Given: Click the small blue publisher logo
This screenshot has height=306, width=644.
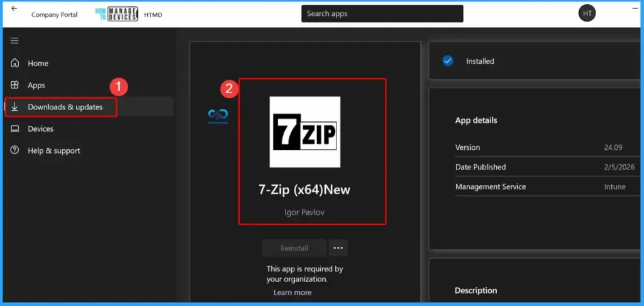Looking at the screenshot, I should (218, 116).
